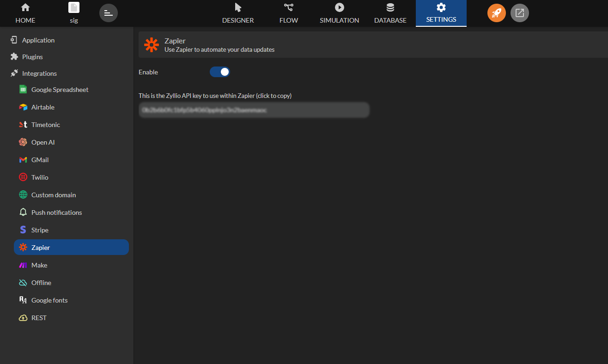Click the Offline crossed cloud icon

point(23,283)
